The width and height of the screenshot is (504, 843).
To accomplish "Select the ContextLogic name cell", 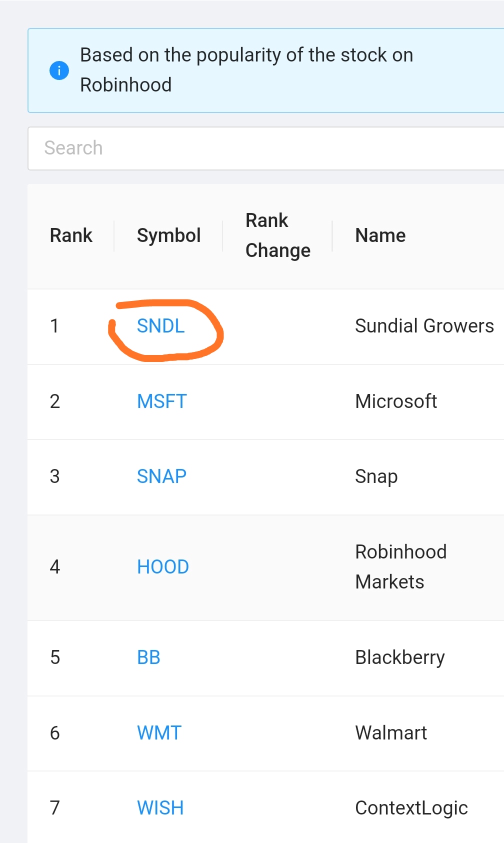I will [411, 808].
